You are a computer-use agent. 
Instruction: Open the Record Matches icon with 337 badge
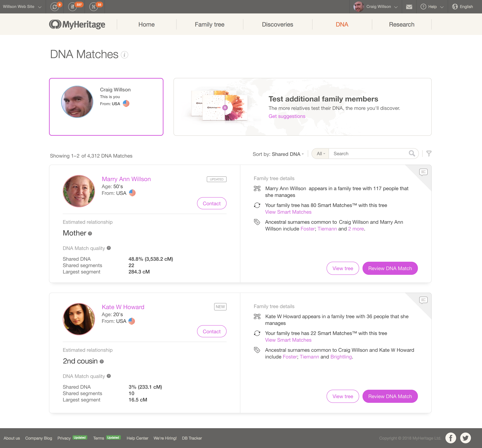(73, 7)
